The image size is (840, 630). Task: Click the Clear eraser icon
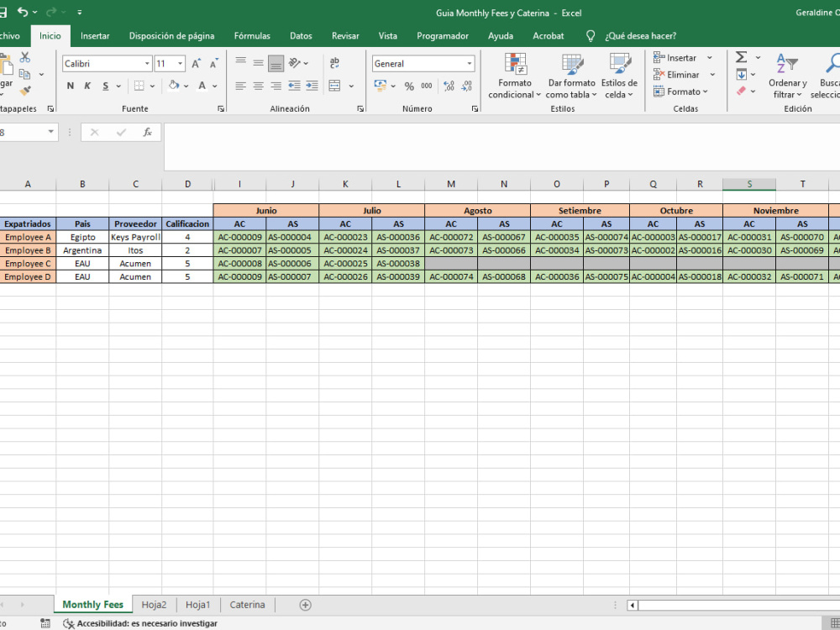[x=742, y=91]
